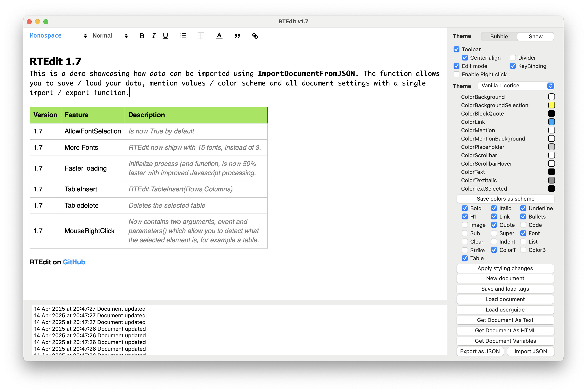Insert a hyperlink with the link icon

(x=255, y=36)
